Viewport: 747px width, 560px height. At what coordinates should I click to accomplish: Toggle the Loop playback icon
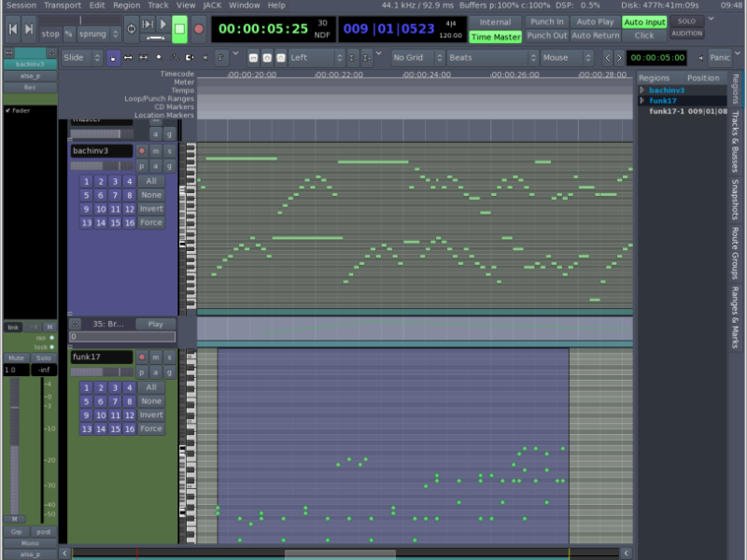[x=131, y=28]
